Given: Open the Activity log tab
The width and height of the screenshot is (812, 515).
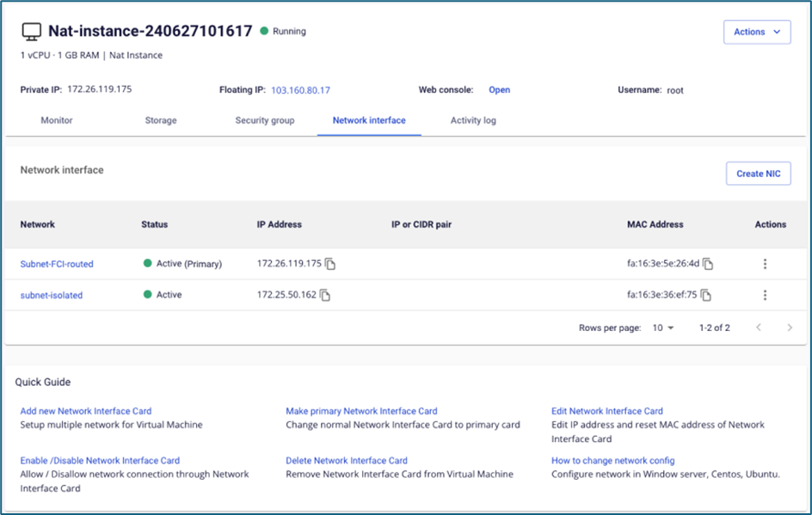Looking at the screenshot, I should coord(473,120).
